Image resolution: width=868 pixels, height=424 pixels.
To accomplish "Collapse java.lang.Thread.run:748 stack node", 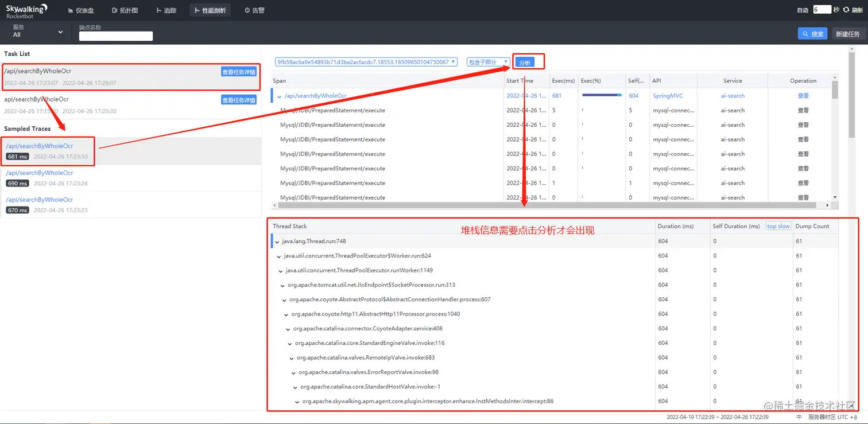I will [x=277, y=242].
